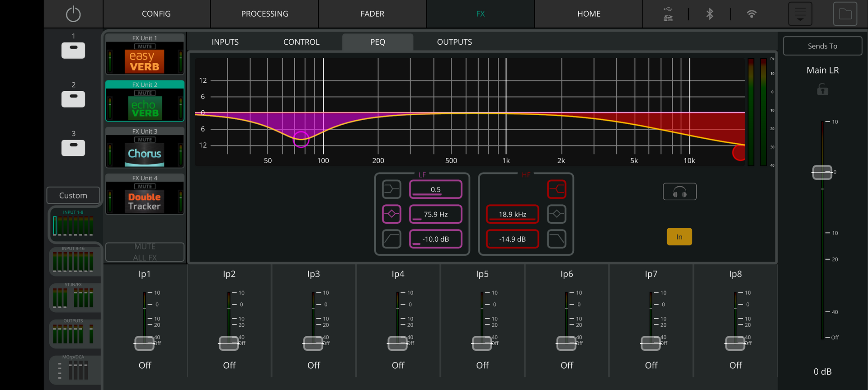Image resolution: width=868 pixels, height=390 pixels.
Task: Open the FX tab
Action: 481,14
